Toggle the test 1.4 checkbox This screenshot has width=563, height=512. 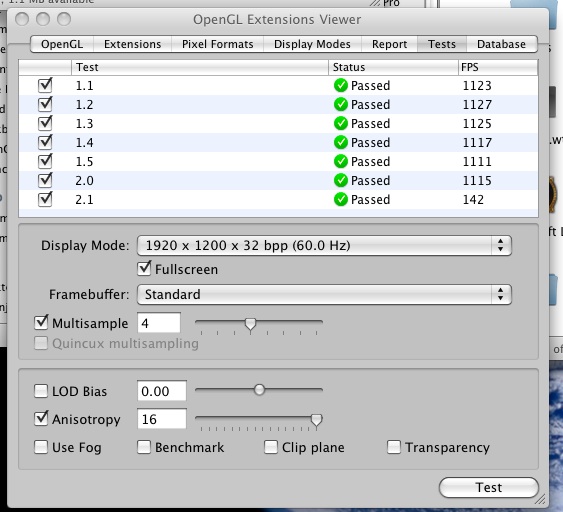(45, 143)
